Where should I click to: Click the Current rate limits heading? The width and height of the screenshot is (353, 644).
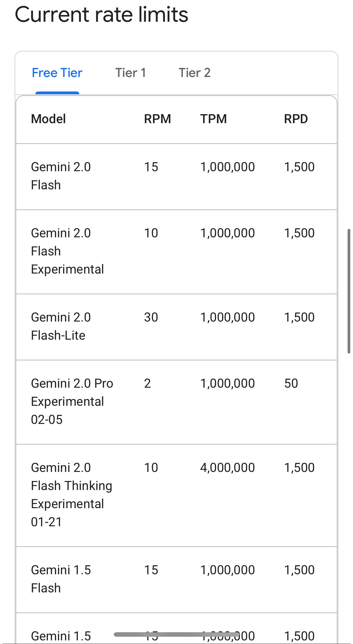tap(101, 14)
